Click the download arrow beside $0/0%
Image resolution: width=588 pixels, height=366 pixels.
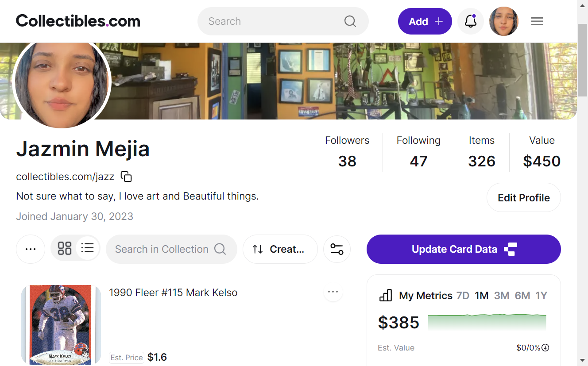pos(545,348)
